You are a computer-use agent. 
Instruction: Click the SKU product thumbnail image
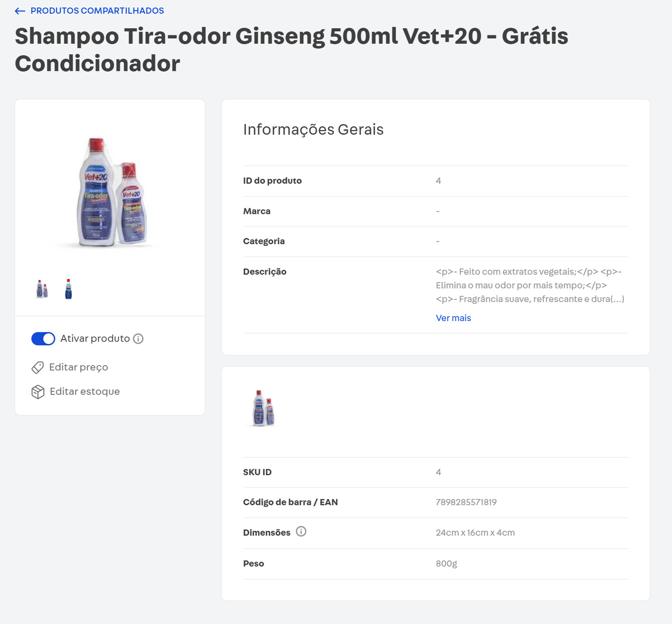pos(264,408)
